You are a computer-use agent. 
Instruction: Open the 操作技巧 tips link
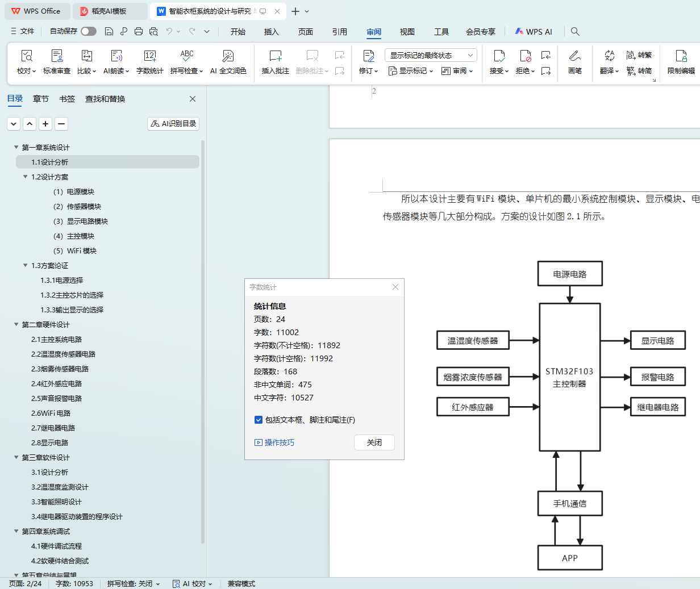click(x=274, y=442)
